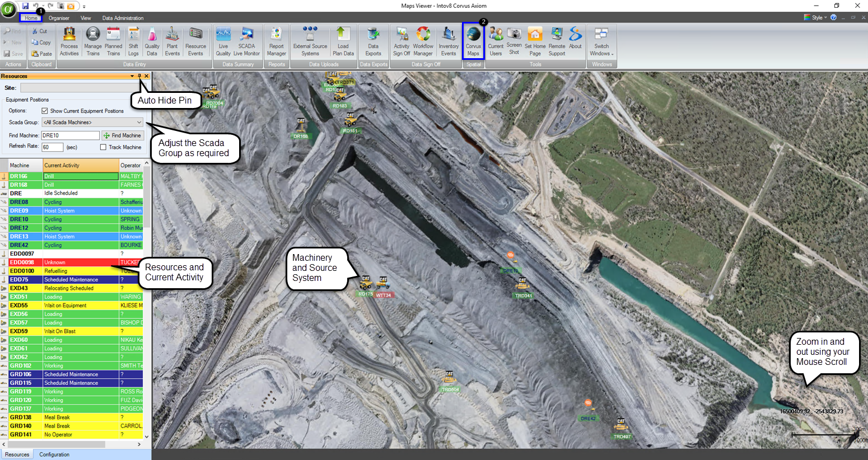Open the quick access toolbar customize arrow
Image resolution: width=868 pixels, height=460 pixels.
coord(84,6)
